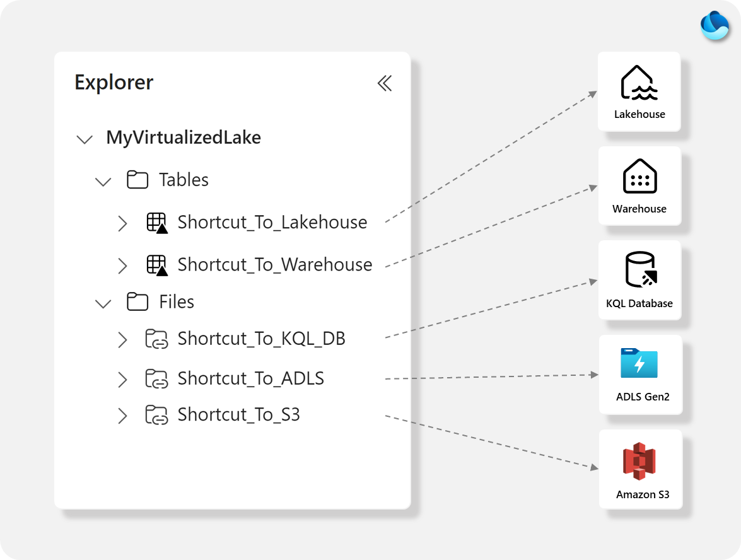The image size is (741, 560).
Task: Select the Files folder label
Action: tap(177, 301)
